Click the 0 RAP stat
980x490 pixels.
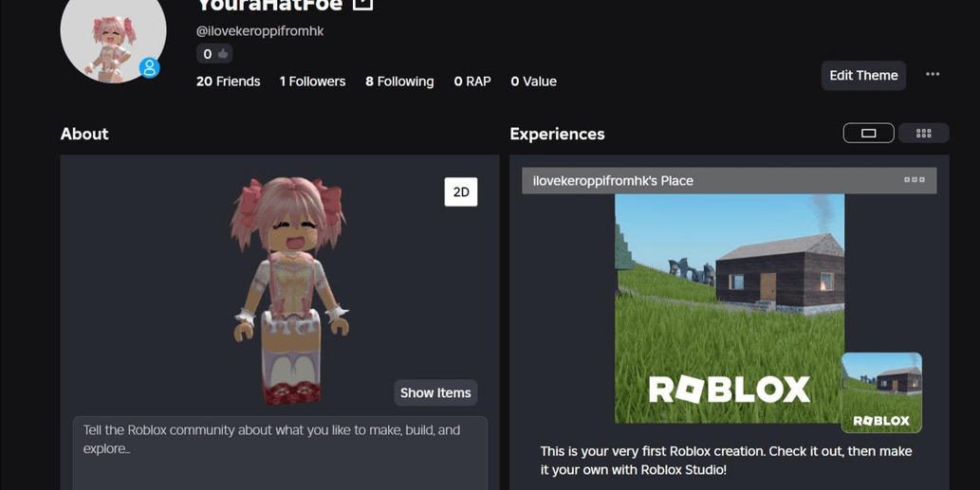[x=472, y=82]
